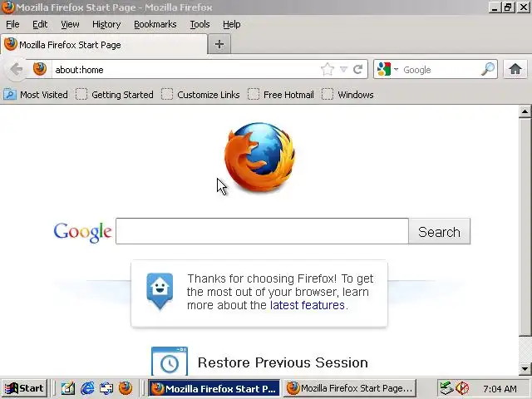Open the Edit menu
The width and height of the screenshot is (532, 399).
[x=40, y=24]
